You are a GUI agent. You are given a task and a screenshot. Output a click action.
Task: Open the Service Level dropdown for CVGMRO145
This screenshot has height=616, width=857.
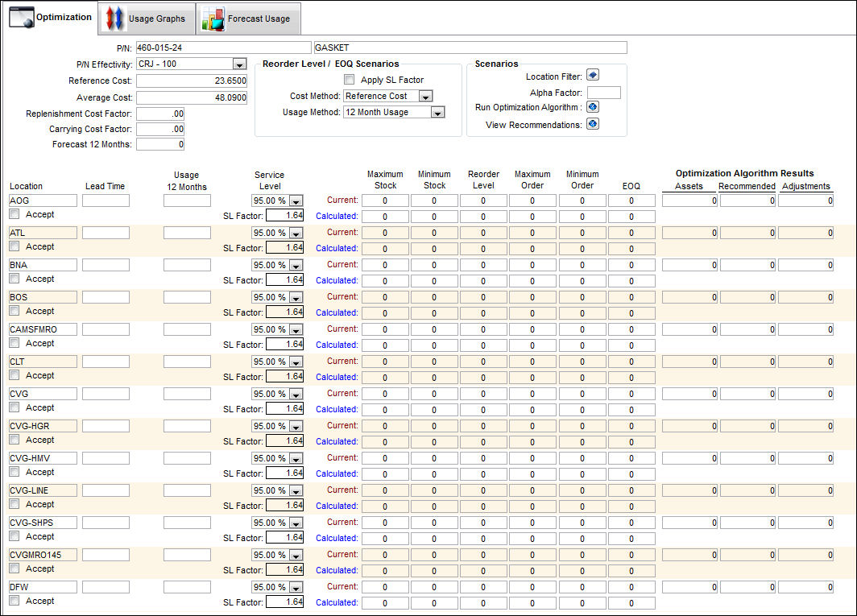click(x=296, y=556)
